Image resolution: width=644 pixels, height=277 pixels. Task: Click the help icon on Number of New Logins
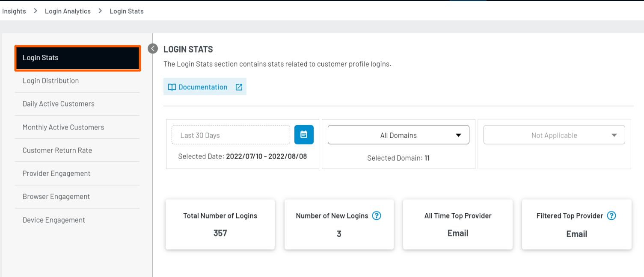point(376,216)
